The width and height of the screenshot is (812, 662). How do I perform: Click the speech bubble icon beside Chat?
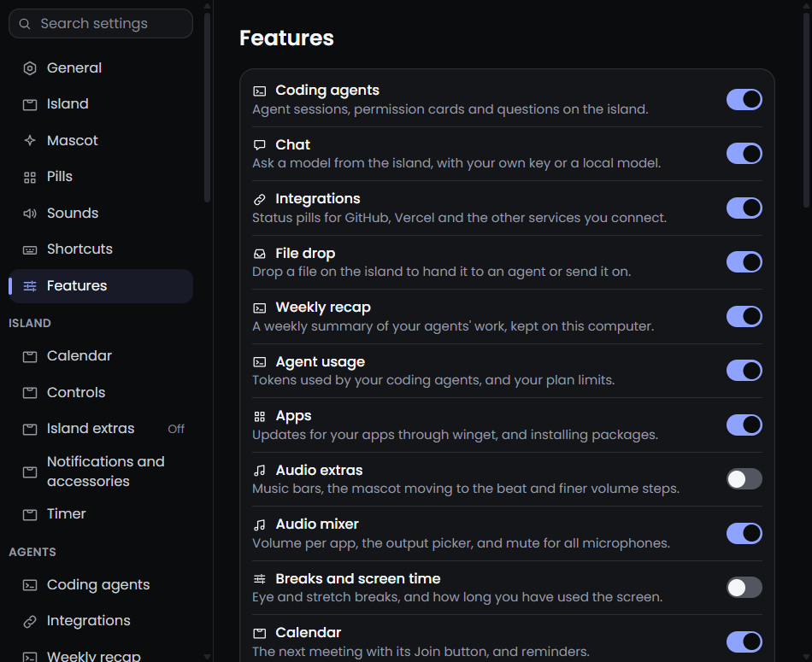tap(260, 145)
